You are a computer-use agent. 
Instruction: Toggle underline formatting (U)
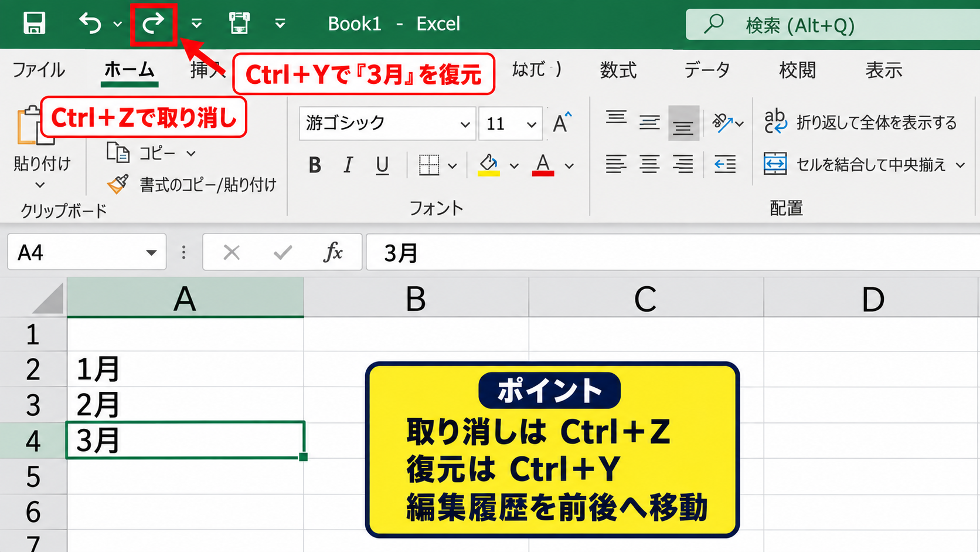(x=382, y=165)
